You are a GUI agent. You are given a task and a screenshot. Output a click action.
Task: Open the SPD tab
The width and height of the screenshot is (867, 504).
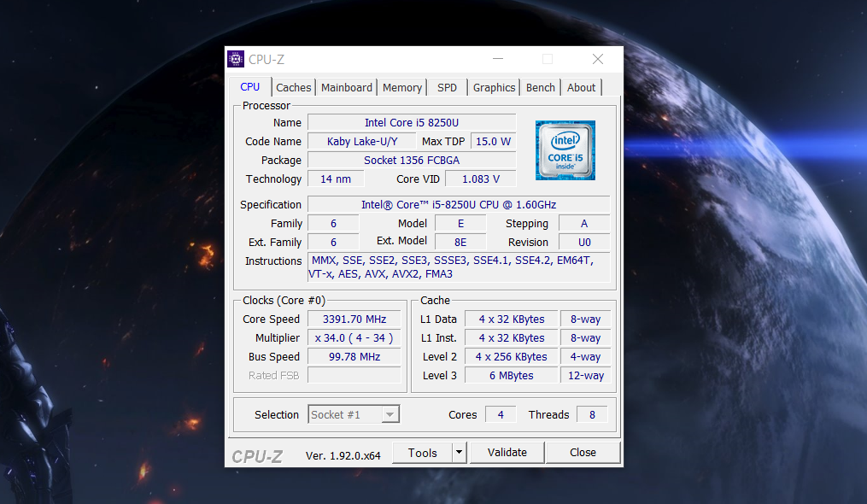point(447,87)
